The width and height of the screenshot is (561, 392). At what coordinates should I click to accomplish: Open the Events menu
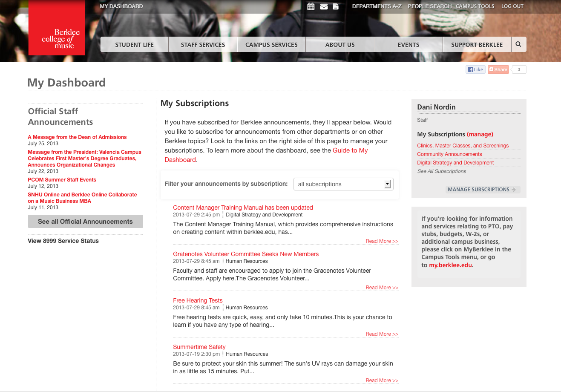(409, 44)
